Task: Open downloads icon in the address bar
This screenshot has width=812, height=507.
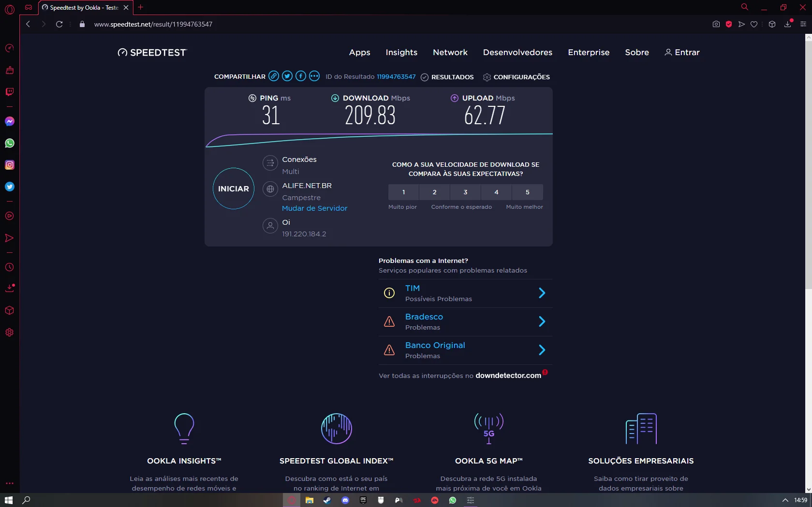Action: click(x=788, y=24)
